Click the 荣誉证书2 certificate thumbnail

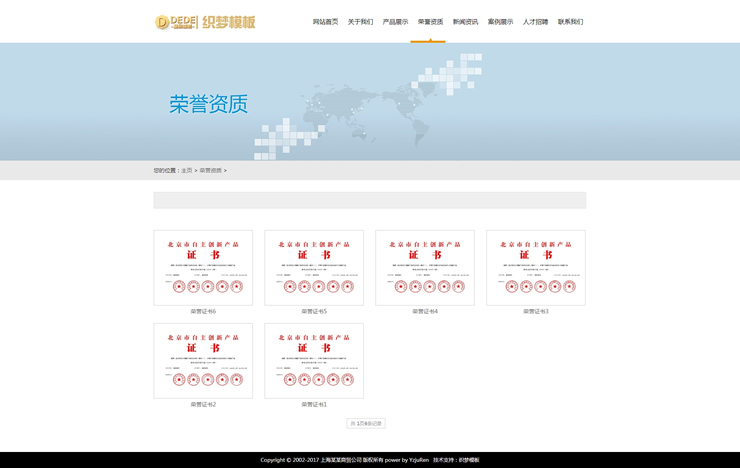203,360
